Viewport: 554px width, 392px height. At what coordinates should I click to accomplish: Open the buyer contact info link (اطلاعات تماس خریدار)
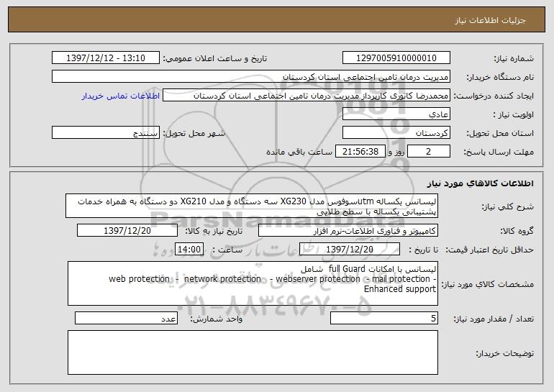click(x=121, y=96)
